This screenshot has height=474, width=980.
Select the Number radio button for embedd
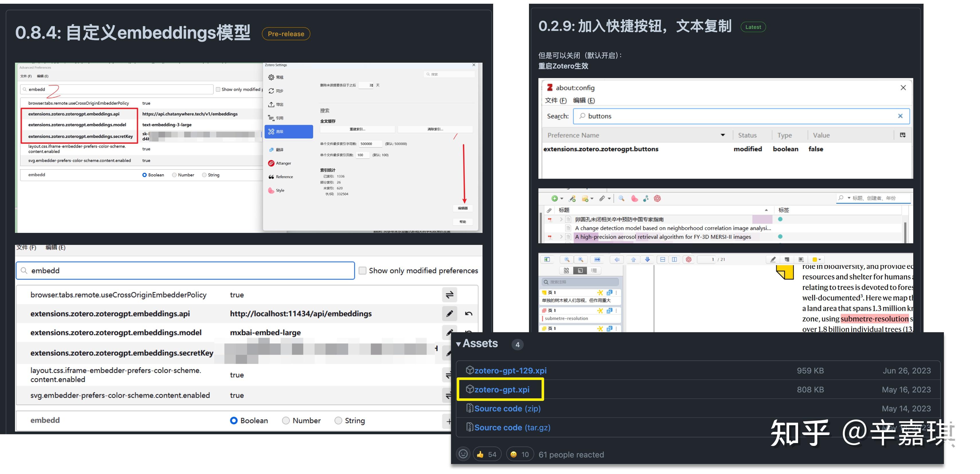pyautogui.click(x=286, y=420)
